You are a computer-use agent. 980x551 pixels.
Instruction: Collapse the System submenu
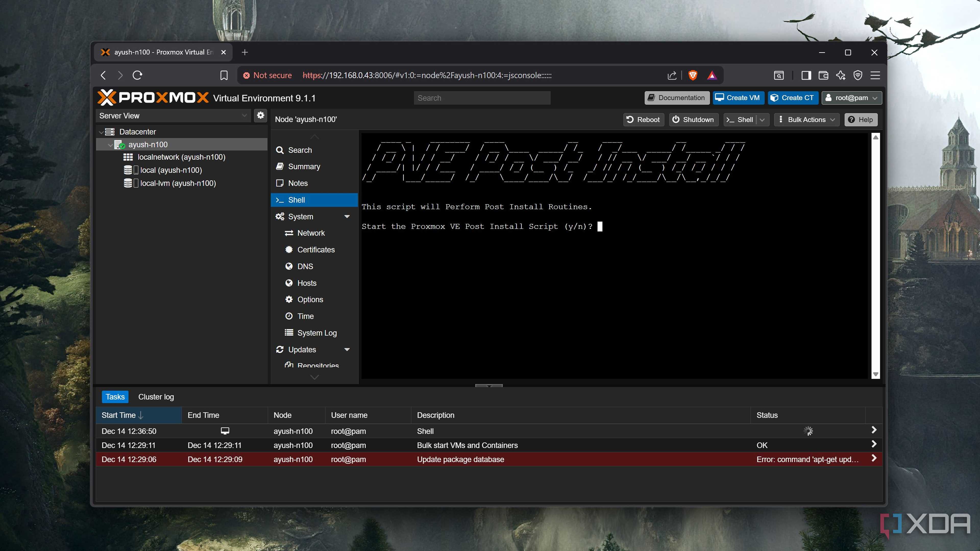coord(347,217)
